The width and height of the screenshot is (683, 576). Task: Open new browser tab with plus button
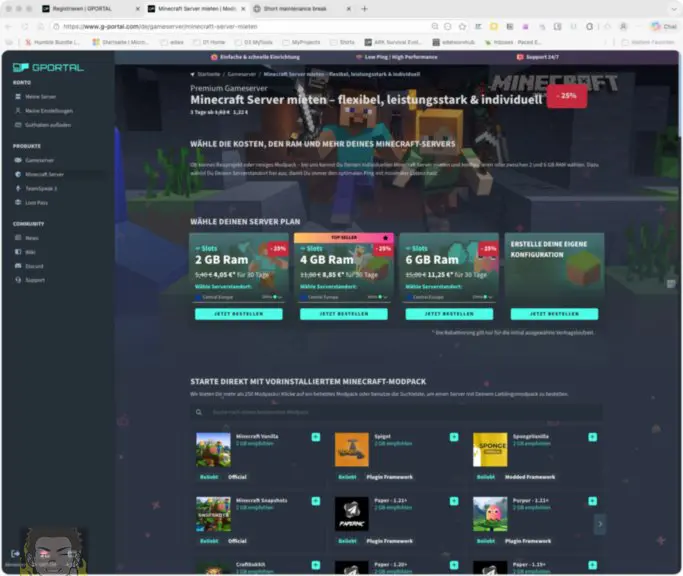(364, 9)
